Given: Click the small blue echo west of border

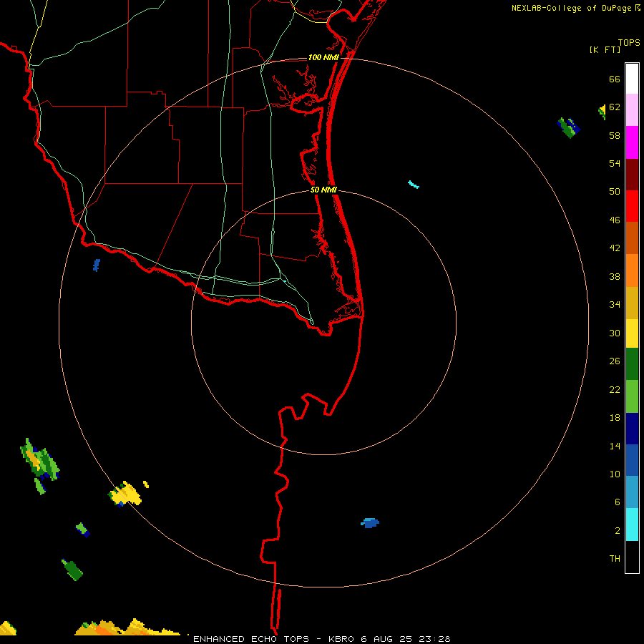Looking at the screenshot, I should (97, 265).
